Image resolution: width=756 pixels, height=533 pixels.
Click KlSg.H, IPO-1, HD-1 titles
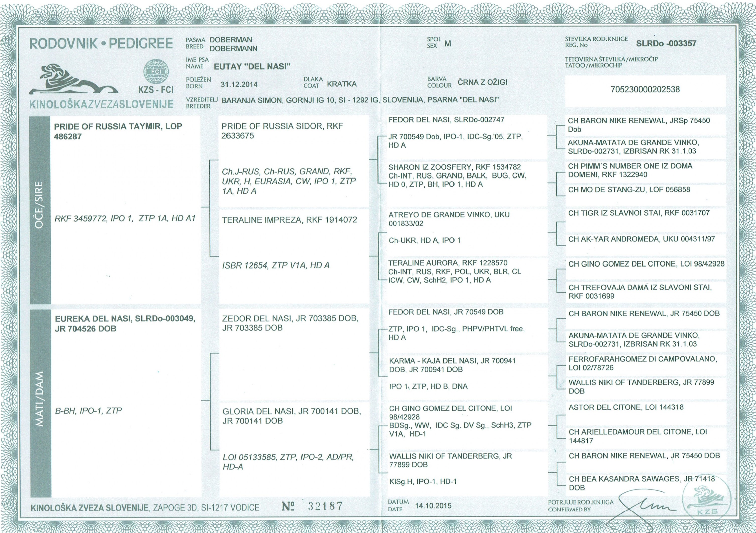point(423,481)
